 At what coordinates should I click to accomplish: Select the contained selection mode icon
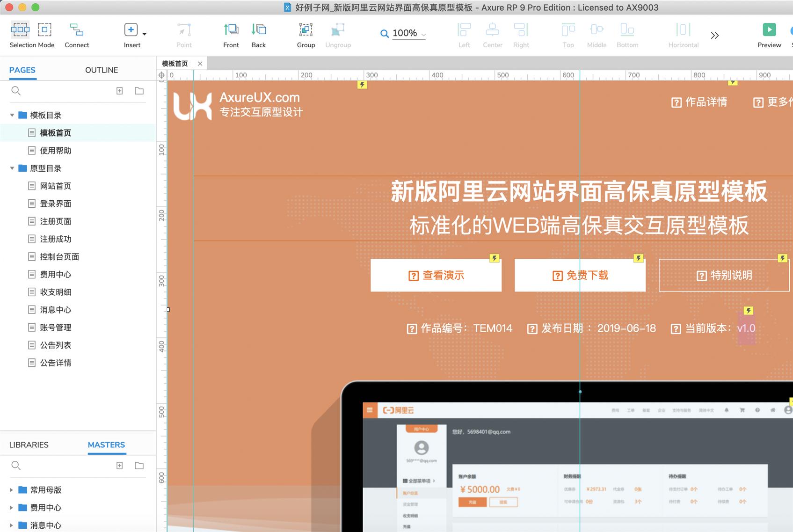[44, 30]
